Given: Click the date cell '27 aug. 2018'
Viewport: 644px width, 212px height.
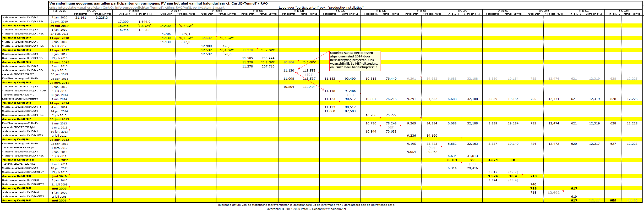Looking at the screenshot, I should coord(59,34).
